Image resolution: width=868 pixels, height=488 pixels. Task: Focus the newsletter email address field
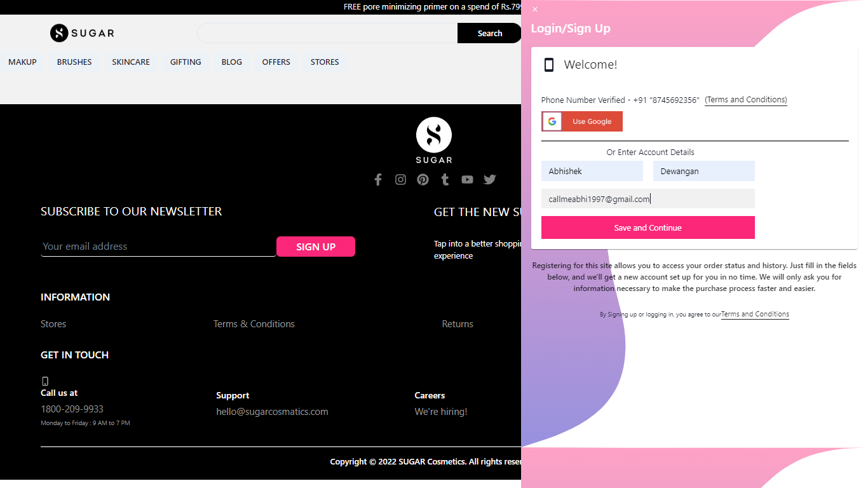tap(158, 247)
